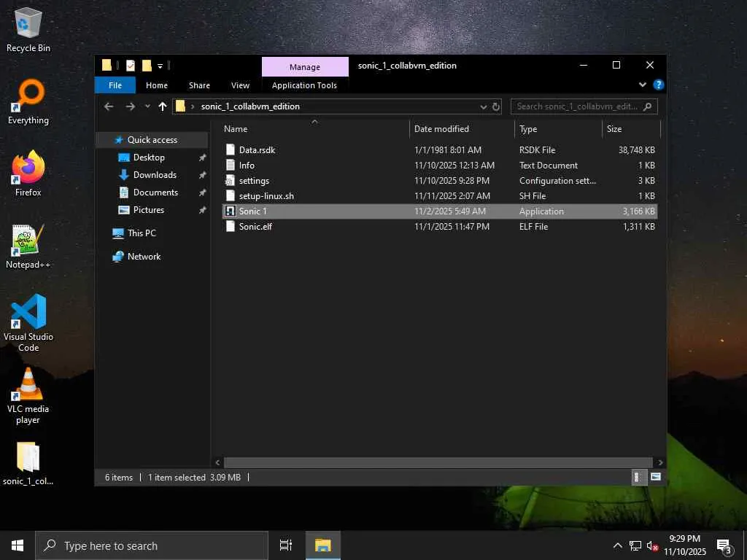
Task: Open Help with the question mark icon
Action: pos(659,85)
